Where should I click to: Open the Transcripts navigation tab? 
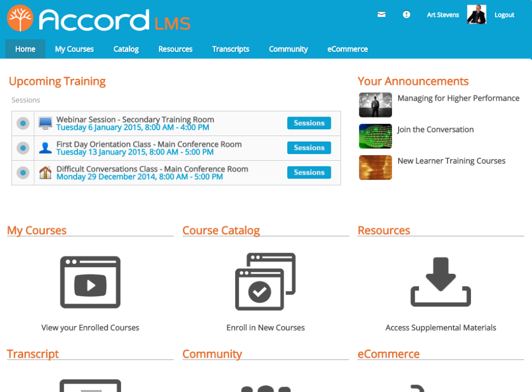tap(230, 49)
